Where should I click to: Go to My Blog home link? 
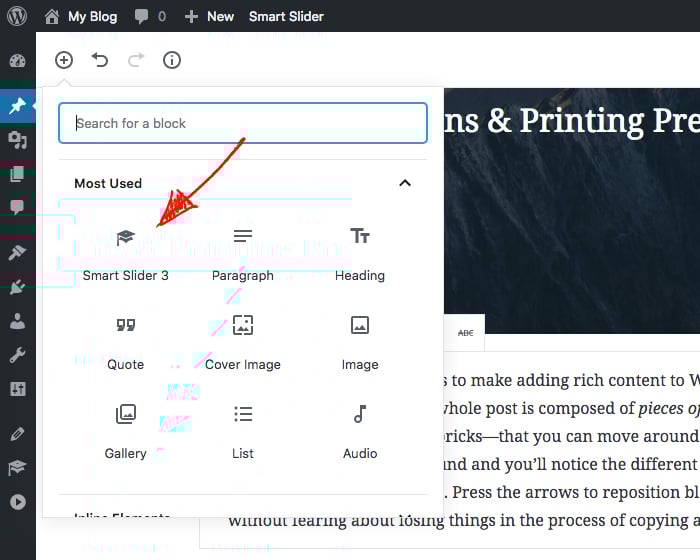pyautogui.click(x=81, y=17)
